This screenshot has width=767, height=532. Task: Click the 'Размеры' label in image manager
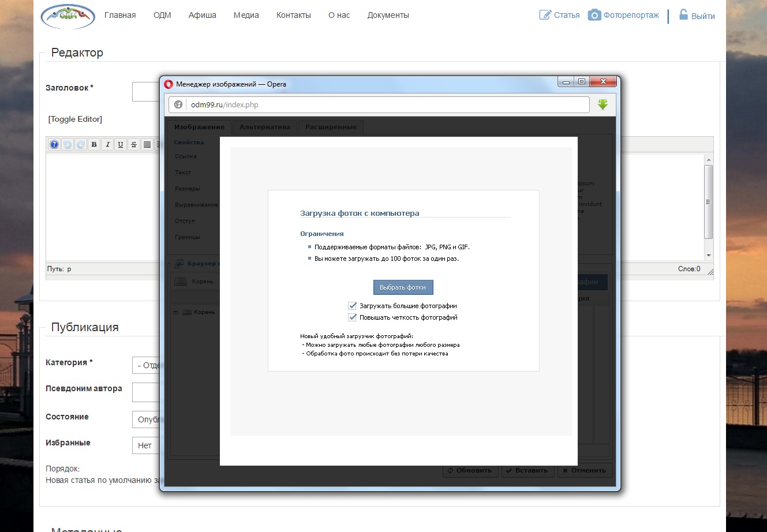click(188, 189)
